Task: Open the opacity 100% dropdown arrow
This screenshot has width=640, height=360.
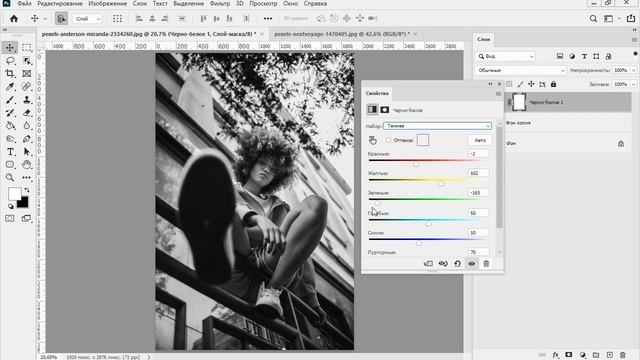Action: 634,70
